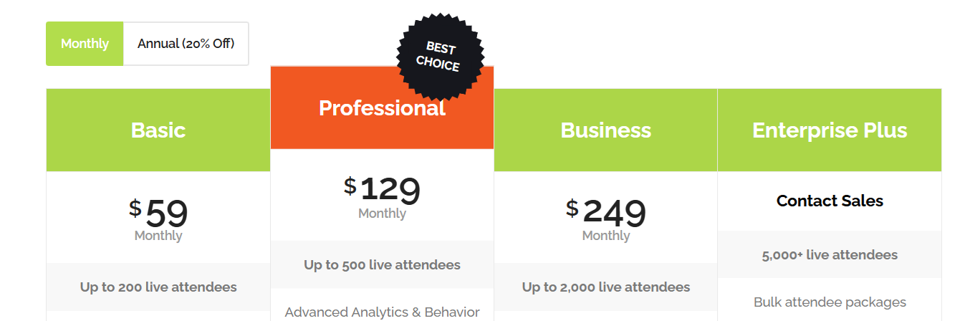Screen dimensions: 980x321
Task: Click Advanced Analytics & Behavior feature
Action: coord(382,312)
